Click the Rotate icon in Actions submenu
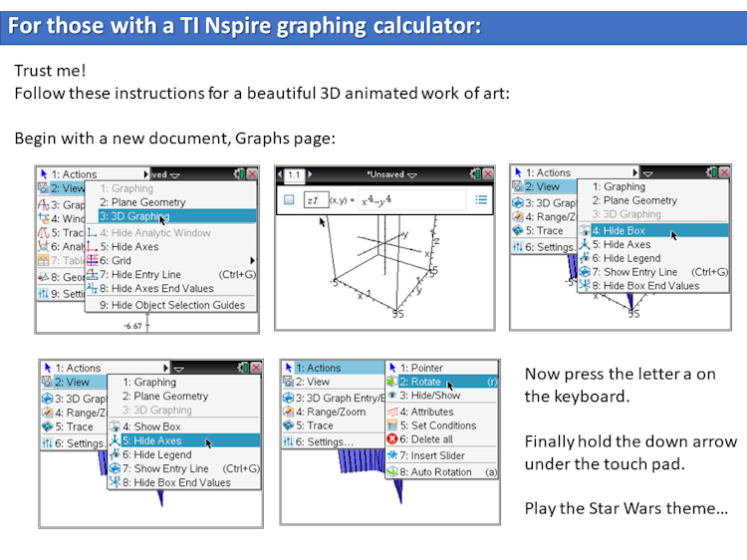Viewport: 747px width, 560px height. 392,382
